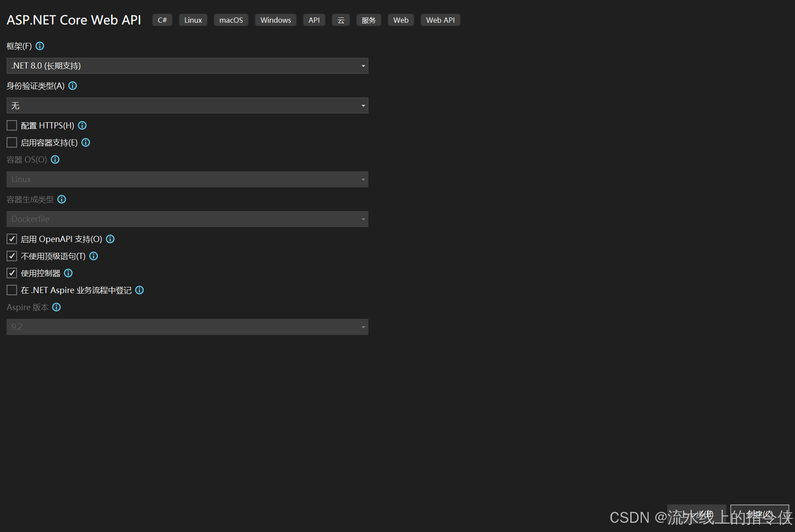
Task: Click the 创建(C) create button
Action: click(x=760, y=514)
